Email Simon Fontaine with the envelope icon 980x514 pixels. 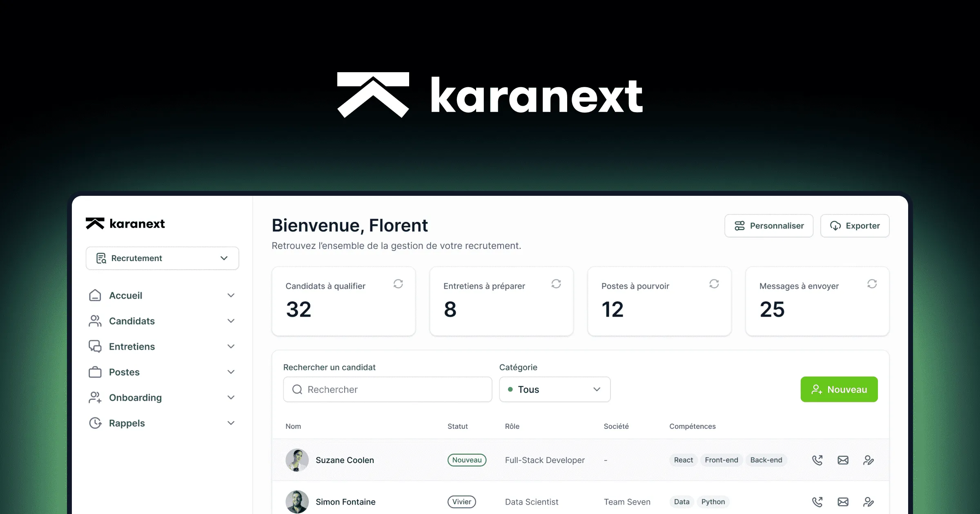point(843,502)
